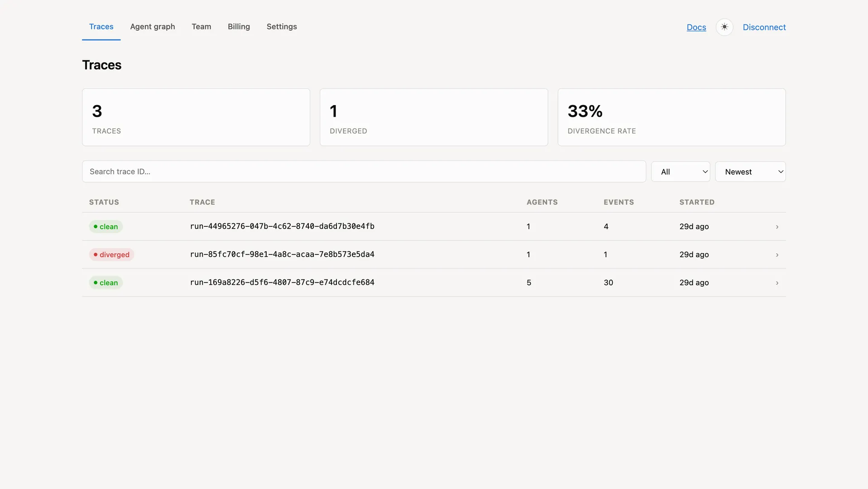Click the 33% DIVERGENCE RATE card
Viewport: 868px width, 489px height.
pyautogui.click(x=671, y=117)
